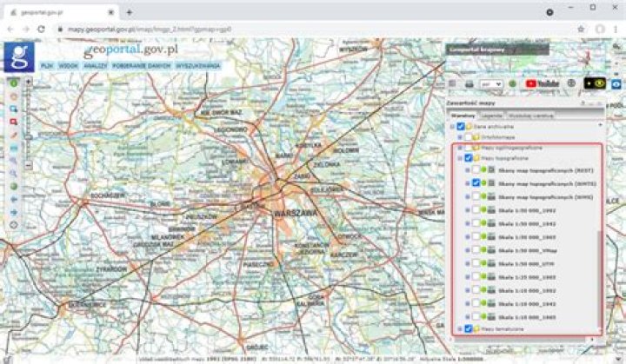The width and height of the screenshot is (626, 364).
Task: Check the Skala 1:50 000_VMap layer
Action: pyautogui.click(x=477, y=250)
